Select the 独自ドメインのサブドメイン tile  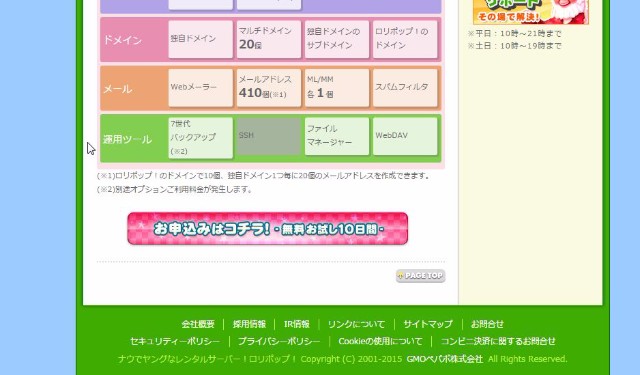point(337,39)
